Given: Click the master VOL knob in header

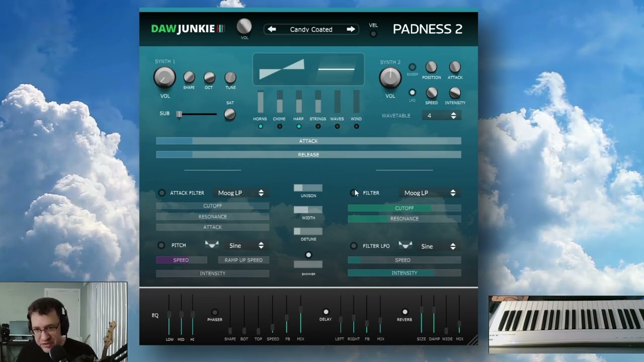Looking at the screenshot, I should click(x=244, y=26).
